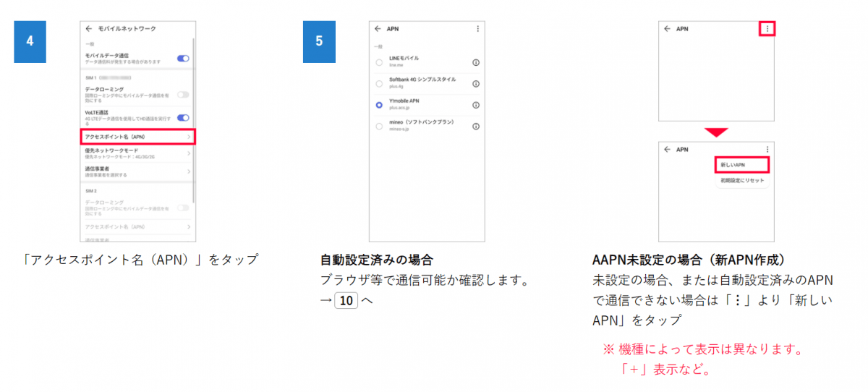Image resolution: width=868 pixels, height=392 pixels.
Task: Open three-dot menu on empty APN screen
Action: click(x=767, y=29)
